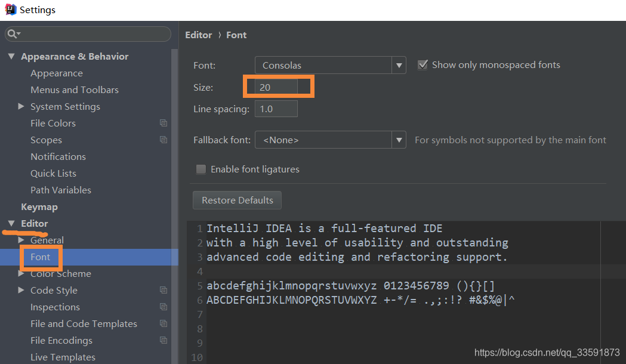The image size is (626, 364).
Task: Click the project-level icon next to Scopes
Action: click(164, 140)
